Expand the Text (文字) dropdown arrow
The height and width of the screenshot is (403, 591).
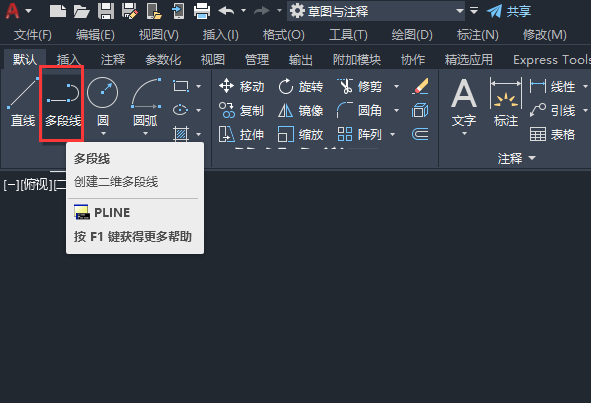point(464,133)
